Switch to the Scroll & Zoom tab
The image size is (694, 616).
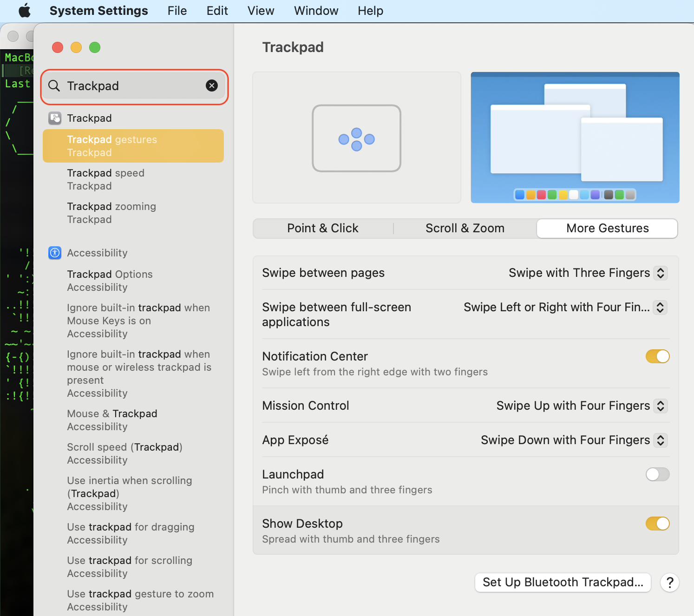click(465, 228)
